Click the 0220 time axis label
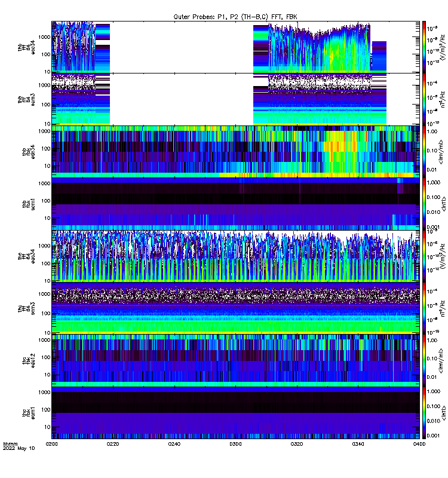The height and width of the screenshot is (478, 448). (x=113, y=444)
